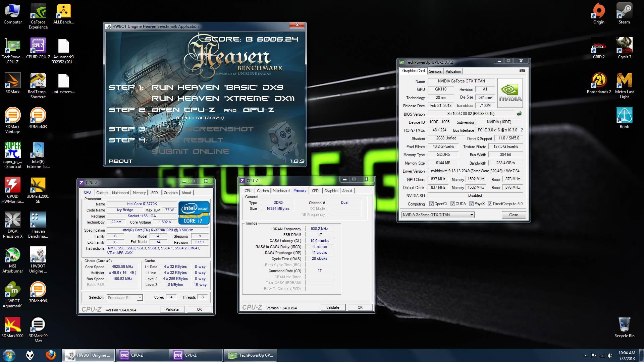The width and height of the screenshot is (644, 362).
Task: Open About tab in left CPU-Z window
Action: (x=186, y=193)
